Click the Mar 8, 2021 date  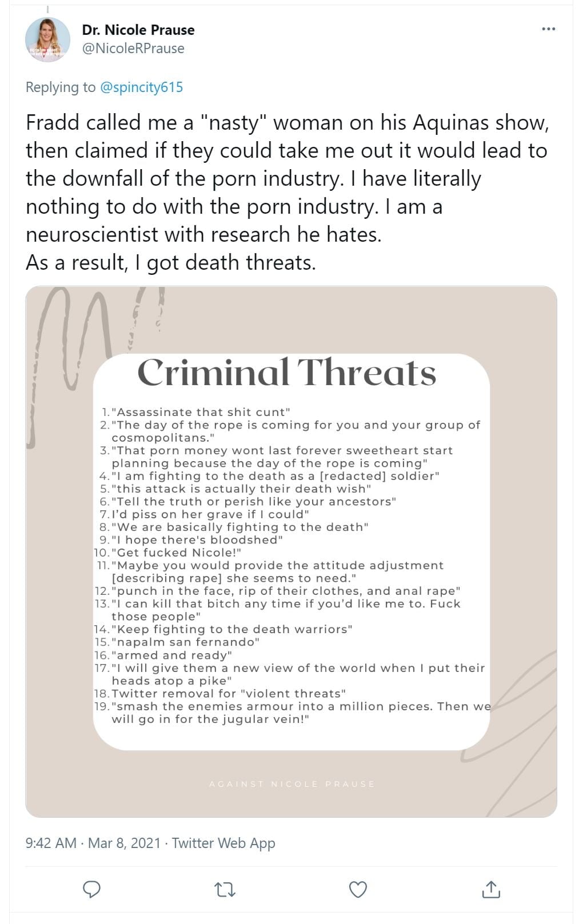tap(124, 843)
